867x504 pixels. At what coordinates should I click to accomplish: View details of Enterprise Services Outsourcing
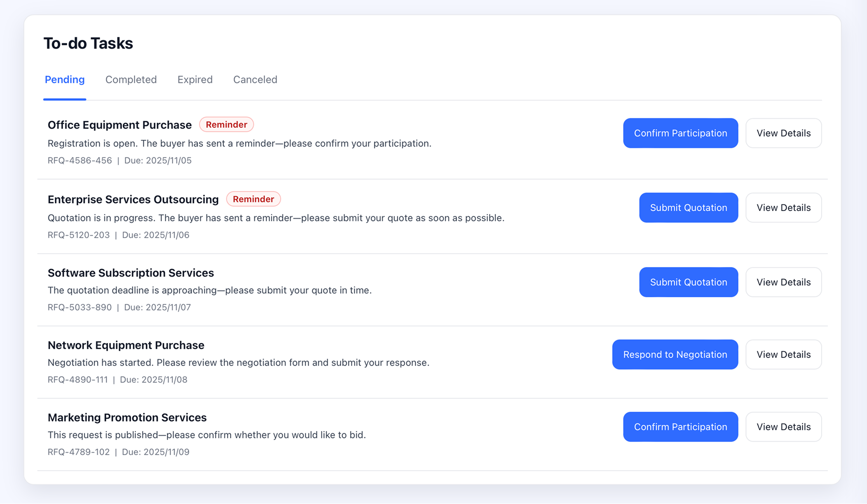pos(783,207)
